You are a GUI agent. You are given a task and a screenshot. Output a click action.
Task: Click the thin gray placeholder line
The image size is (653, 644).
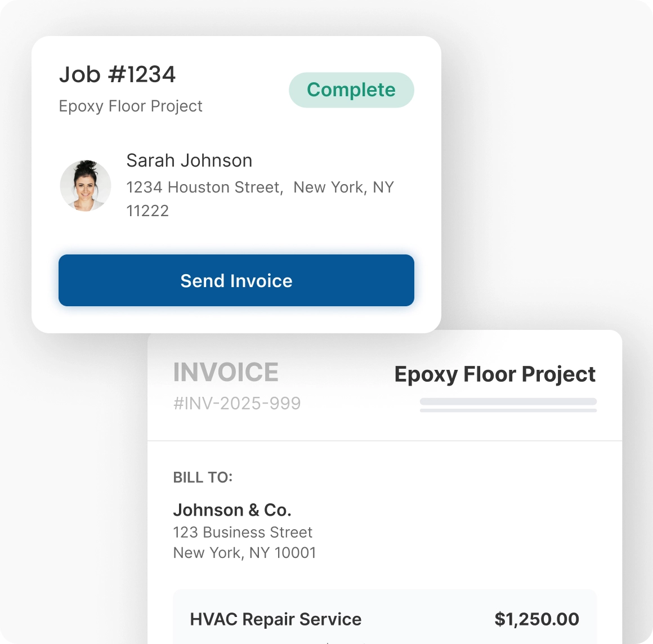coord(508,410)
